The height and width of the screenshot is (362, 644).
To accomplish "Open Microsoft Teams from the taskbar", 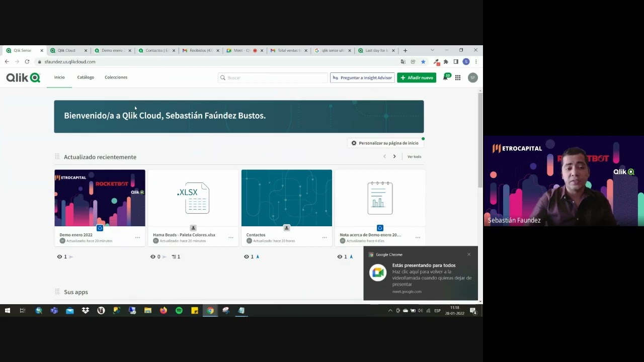I will pos(54,311).
